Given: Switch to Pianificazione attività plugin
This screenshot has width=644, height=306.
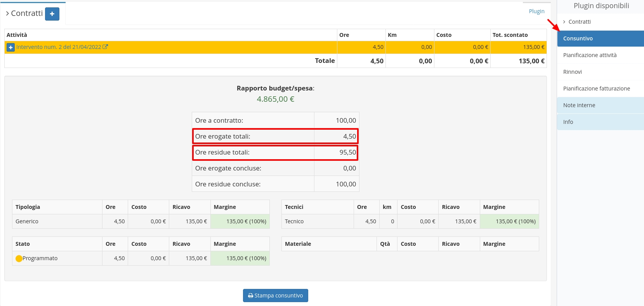Looking at the screenshot, I should [x=590, y=55].
